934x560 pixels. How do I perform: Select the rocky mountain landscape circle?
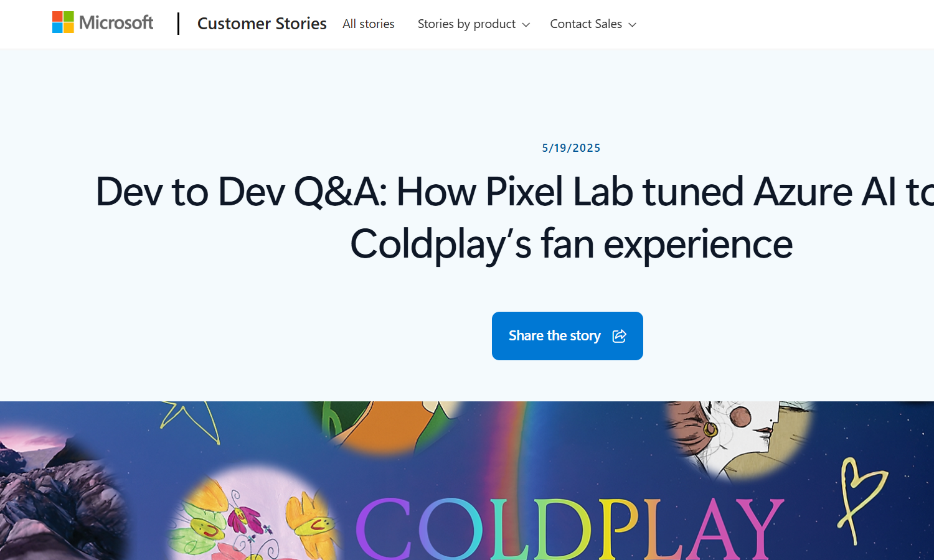[x=56, y=492]
